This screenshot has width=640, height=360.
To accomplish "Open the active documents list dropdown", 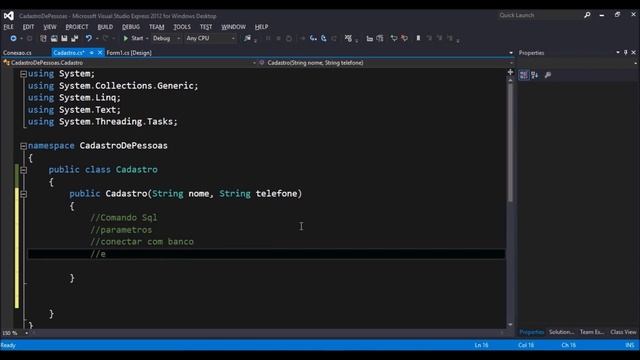I will 511,53.
